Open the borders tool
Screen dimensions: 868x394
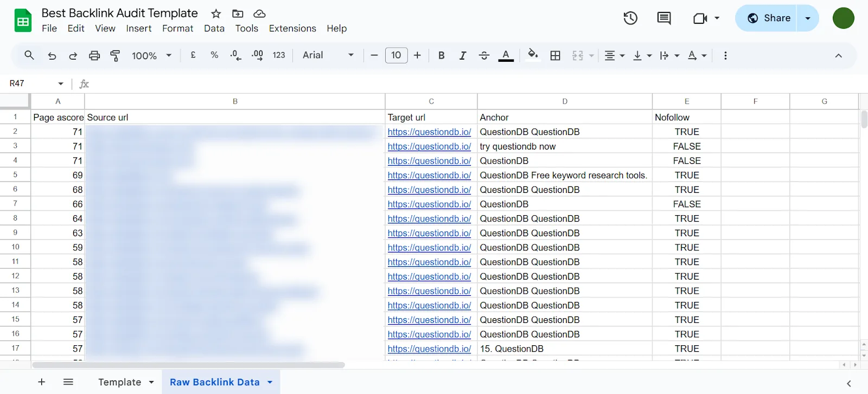(x=556, y=55)
